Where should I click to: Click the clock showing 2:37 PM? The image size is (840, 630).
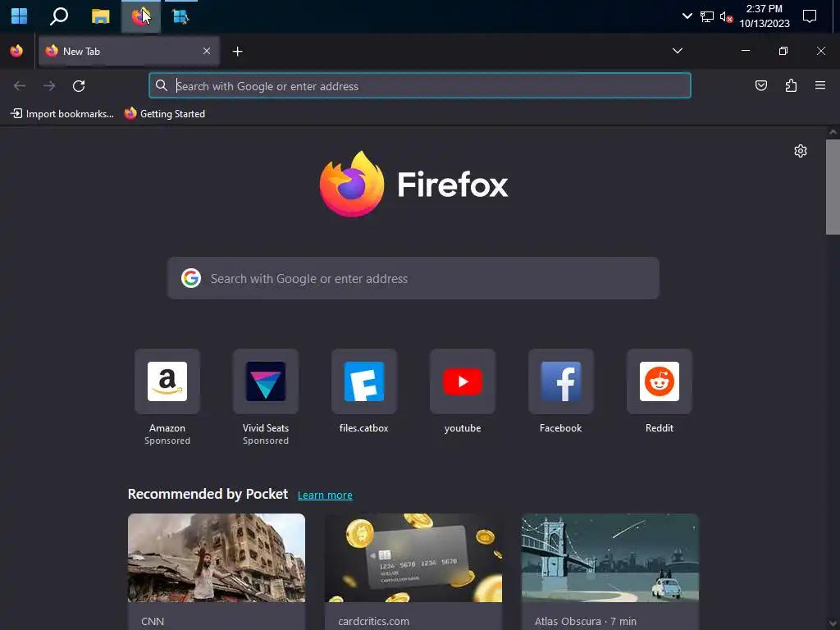(765, 16)
